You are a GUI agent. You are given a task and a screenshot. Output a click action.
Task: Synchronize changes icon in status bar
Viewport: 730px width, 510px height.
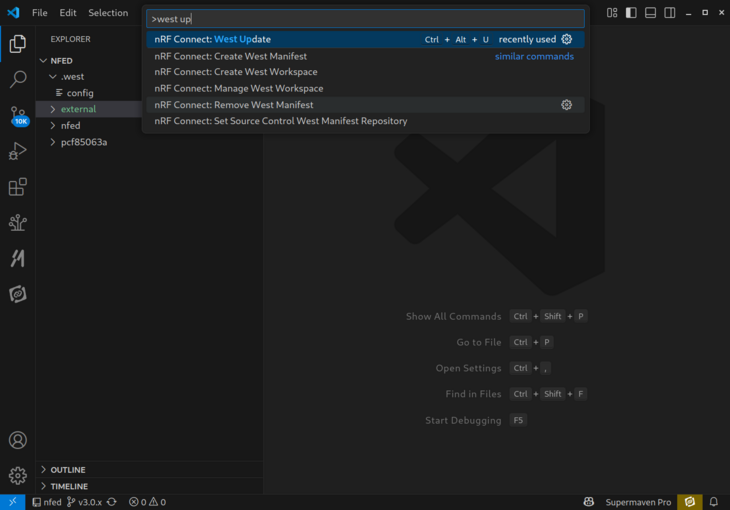click(x=112, y=502)
